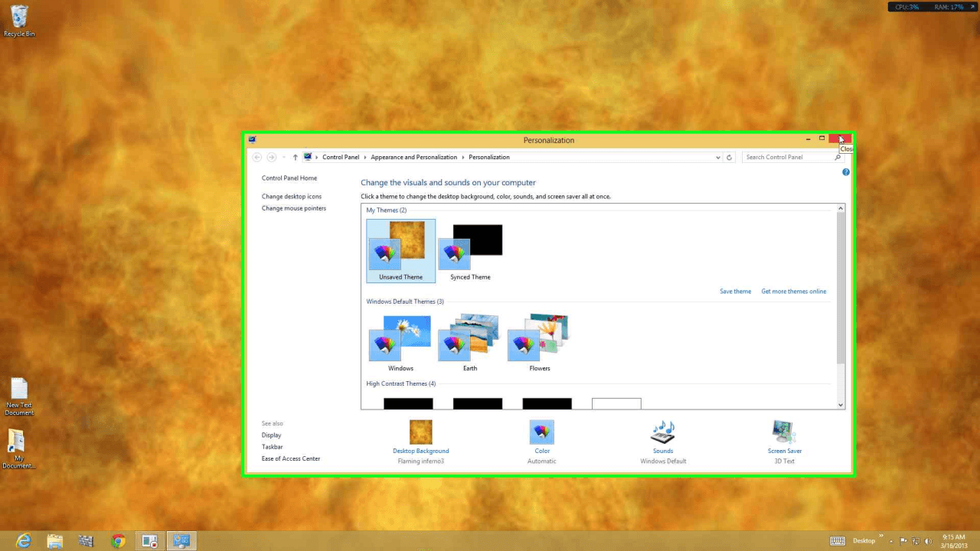
Task: Apply the Earth theme
Action: [x=470, y=339]
